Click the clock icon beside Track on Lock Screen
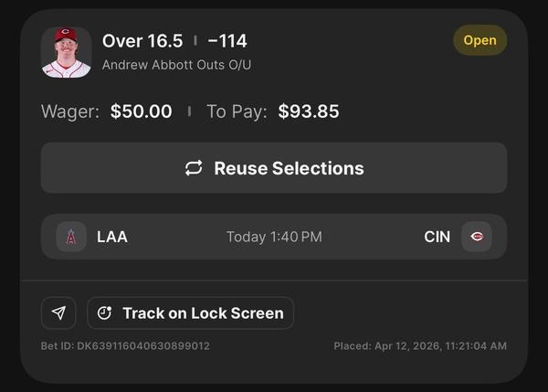 (105, 313)
